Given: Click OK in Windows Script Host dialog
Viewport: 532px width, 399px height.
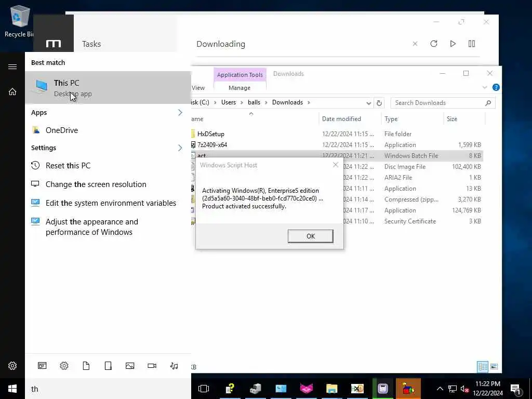Looking at the screenshot, I should [x=311, y=236].
